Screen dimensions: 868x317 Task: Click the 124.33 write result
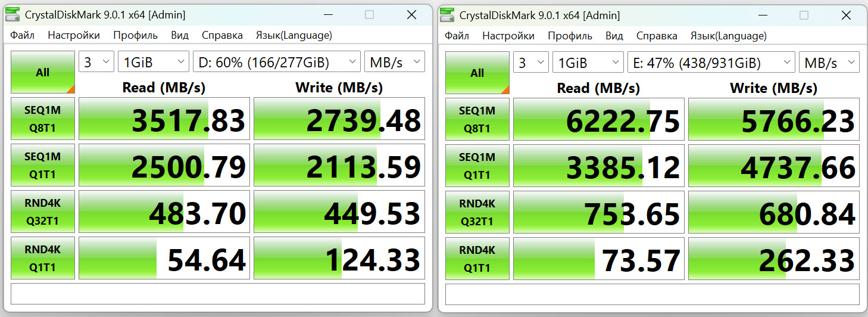tap(339, 258)
